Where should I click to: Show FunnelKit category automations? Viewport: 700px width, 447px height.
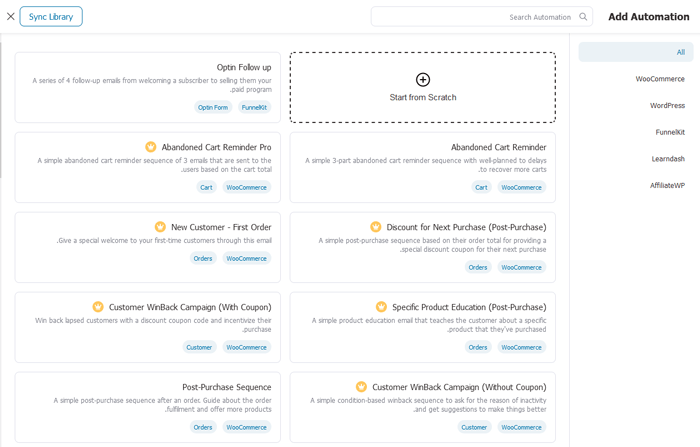coord(670,132)
